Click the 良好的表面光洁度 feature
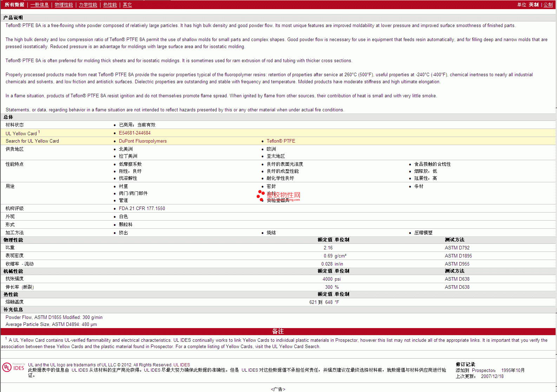The width and height of the screenshot is (557, 392). [x=285, y=164]
